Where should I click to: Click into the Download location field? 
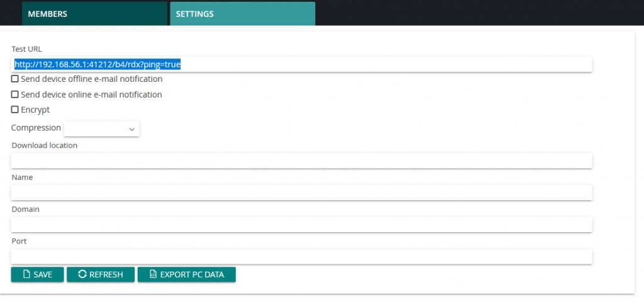301,160
